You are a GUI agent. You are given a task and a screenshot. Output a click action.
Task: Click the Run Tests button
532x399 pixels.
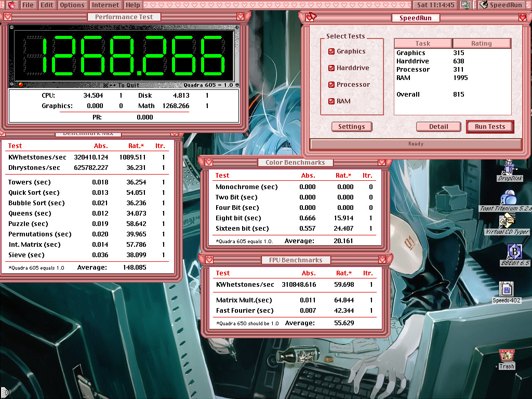coord(489,127)
